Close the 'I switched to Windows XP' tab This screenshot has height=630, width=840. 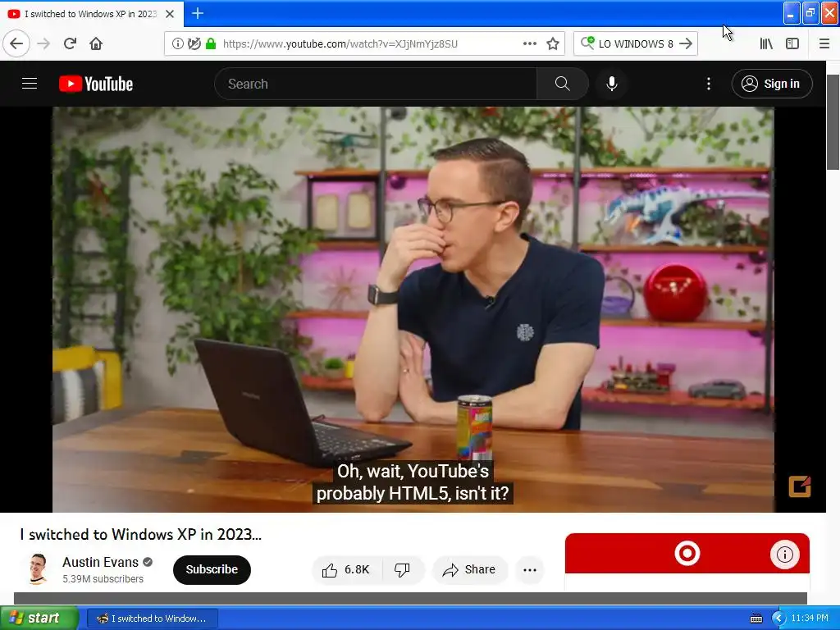pyautogui.click(x=170, y=14)
